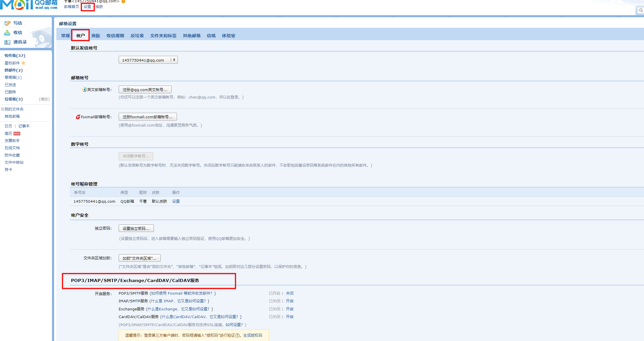Empty the trash with the clear link
Viewport: 644px width, 341px height.
click(44, 99)
